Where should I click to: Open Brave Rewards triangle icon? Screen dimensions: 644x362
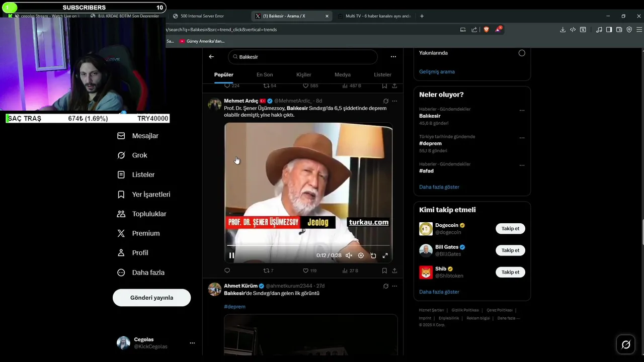[x=498, y=30]
